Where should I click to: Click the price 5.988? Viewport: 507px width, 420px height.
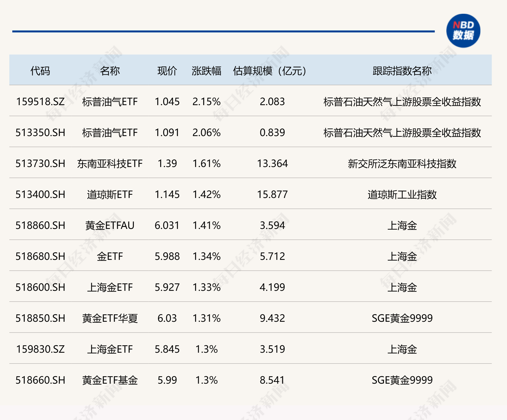point(167,256)
